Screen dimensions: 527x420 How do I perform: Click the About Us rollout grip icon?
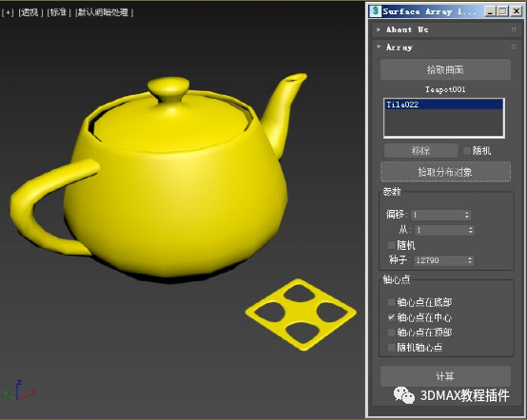514,29
